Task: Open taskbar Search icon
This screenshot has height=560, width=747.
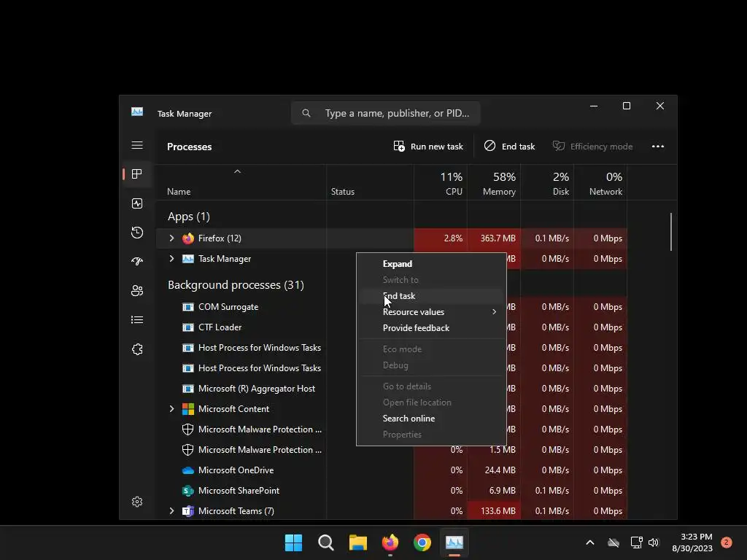Action: tap(326, 542)
